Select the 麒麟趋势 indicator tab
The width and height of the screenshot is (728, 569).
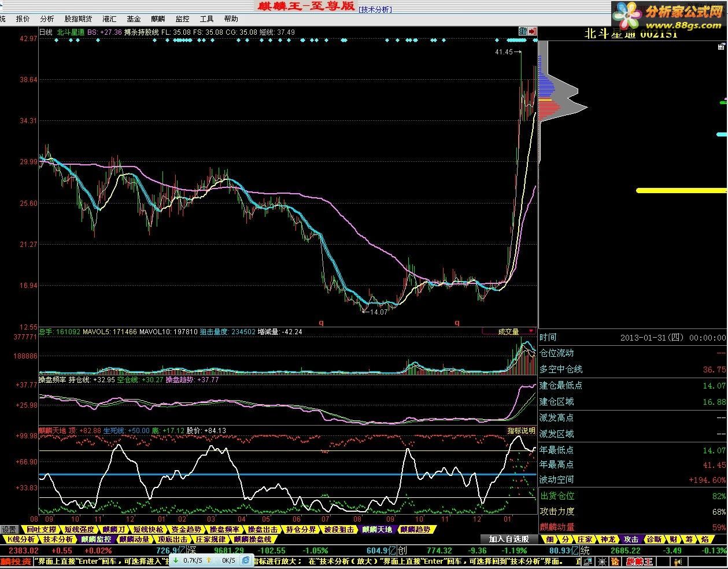[x=415, y=529]
